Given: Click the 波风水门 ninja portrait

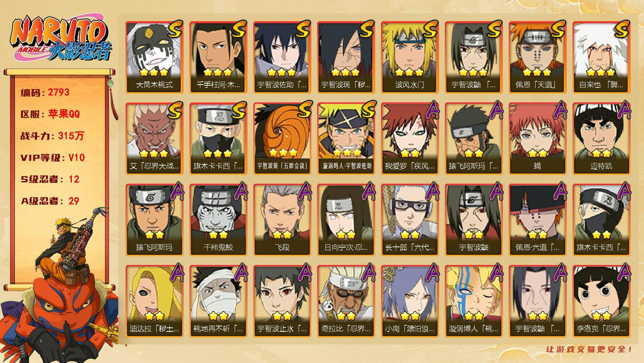Looking at the screenshot, I should click(x=410, y=57).
